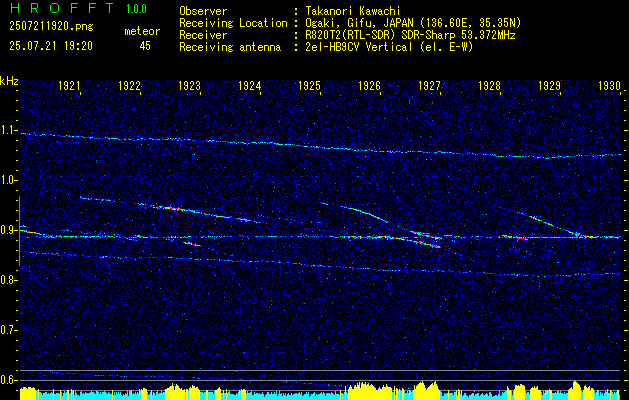Click the date stamp 25.07.21 19:20

click(51, 46)
